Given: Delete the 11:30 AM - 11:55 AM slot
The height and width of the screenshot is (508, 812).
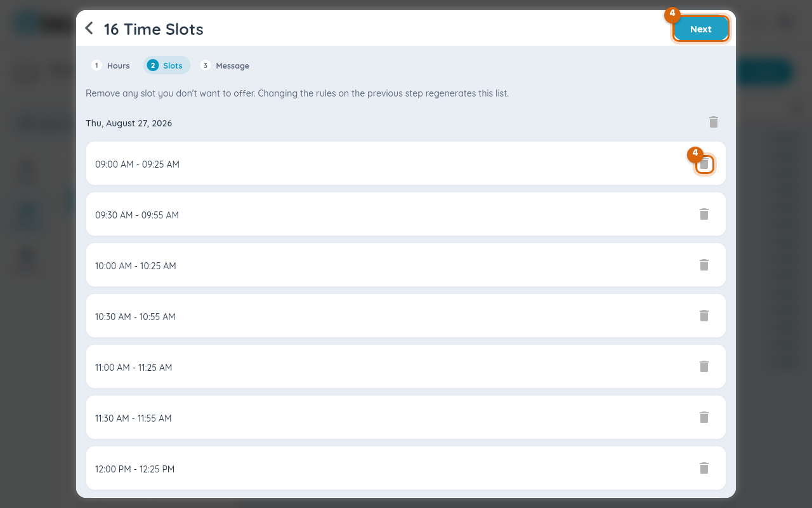Looking at the screenshot, I should 704,417.
